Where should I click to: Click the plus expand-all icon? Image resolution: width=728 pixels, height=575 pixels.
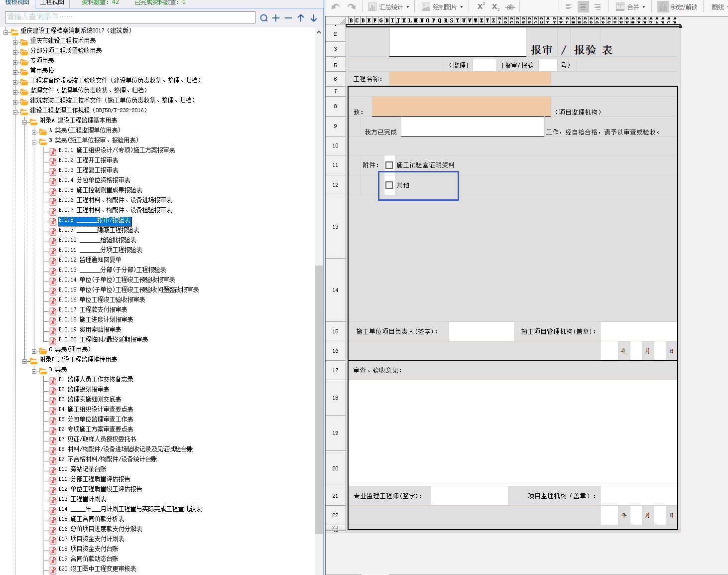pyautogui.click(x=276, y=18)
